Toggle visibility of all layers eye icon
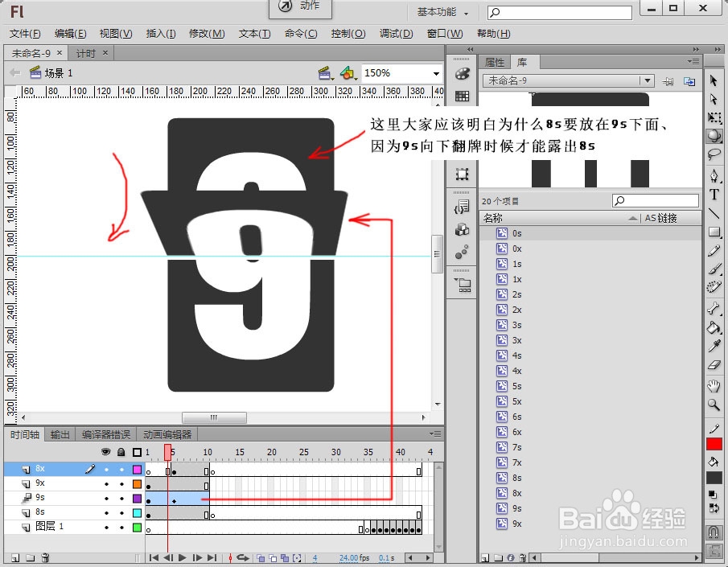The height and width of the screenshot is (567, 728). click(x=106, y=452)
